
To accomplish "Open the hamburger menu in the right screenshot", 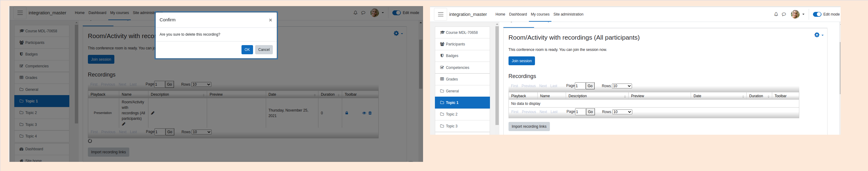I will point(440,14).
